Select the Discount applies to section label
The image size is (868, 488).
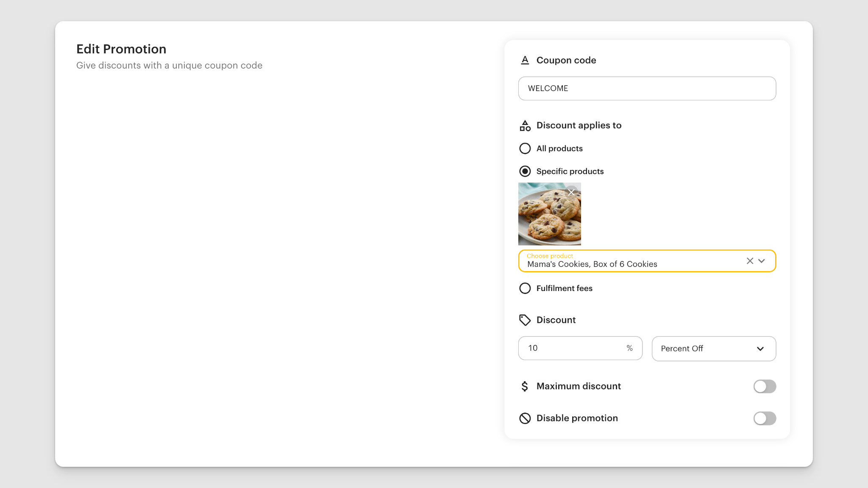(579, 125)
